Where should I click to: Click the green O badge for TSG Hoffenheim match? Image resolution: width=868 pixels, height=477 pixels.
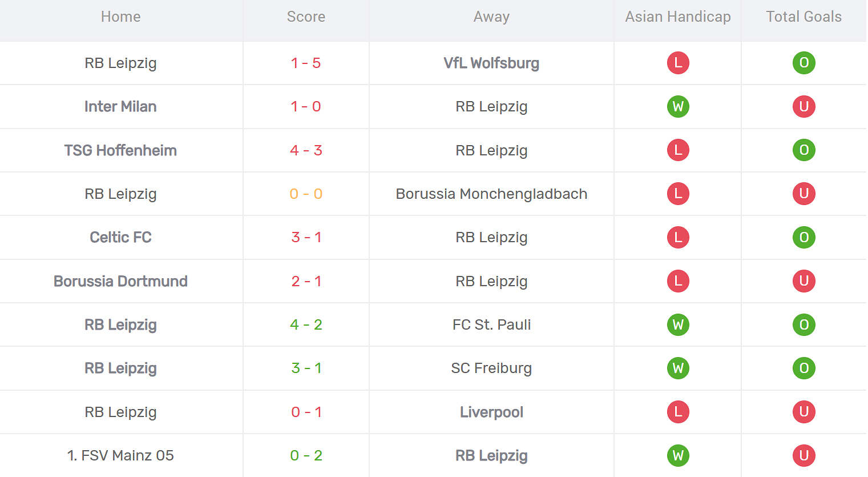pyautogui.click(x=804, y=150)
